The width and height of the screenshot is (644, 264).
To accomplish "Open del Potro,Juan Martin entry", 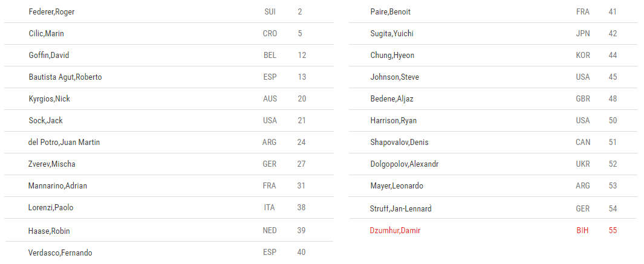I will click(64, 143).
